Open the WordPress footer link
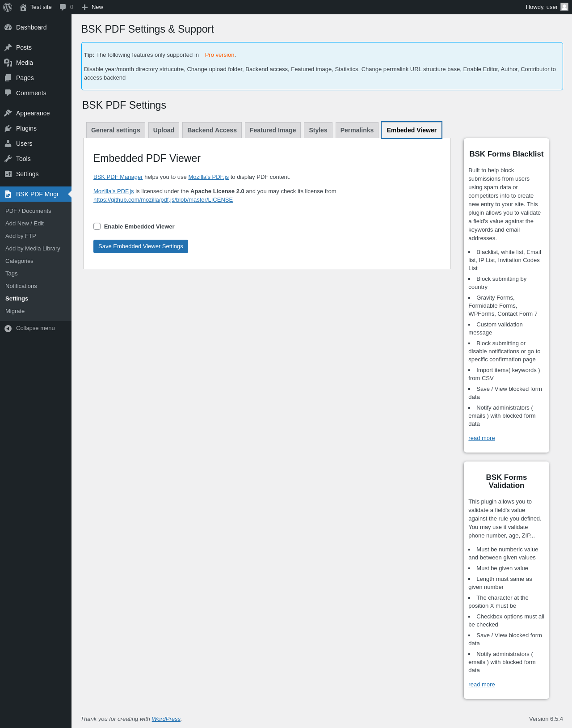 point(166,719)
